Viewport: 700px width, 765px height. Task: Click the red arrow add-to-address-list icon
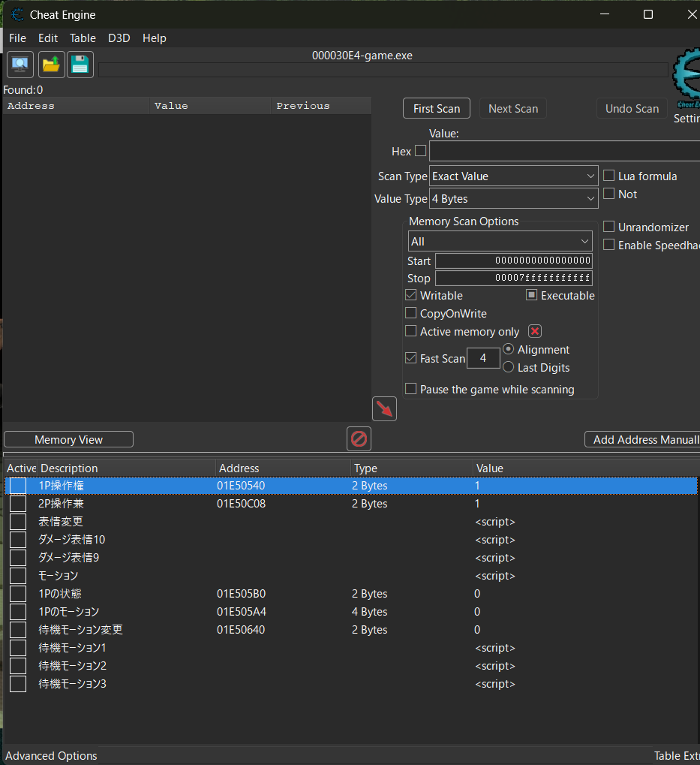[x=384, y=409]
